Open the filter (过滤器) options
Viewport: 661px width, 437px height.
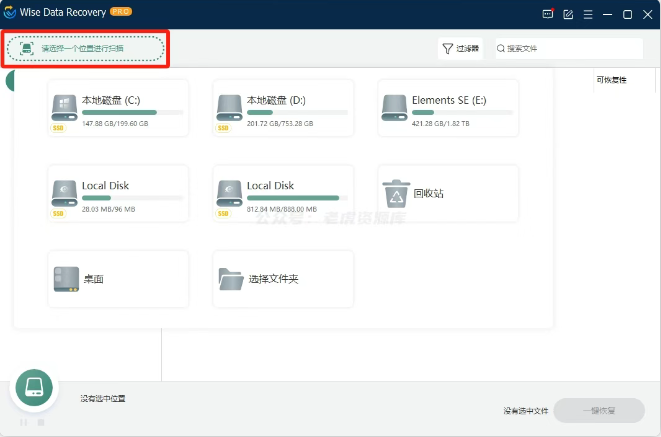(x=459, y=48)
